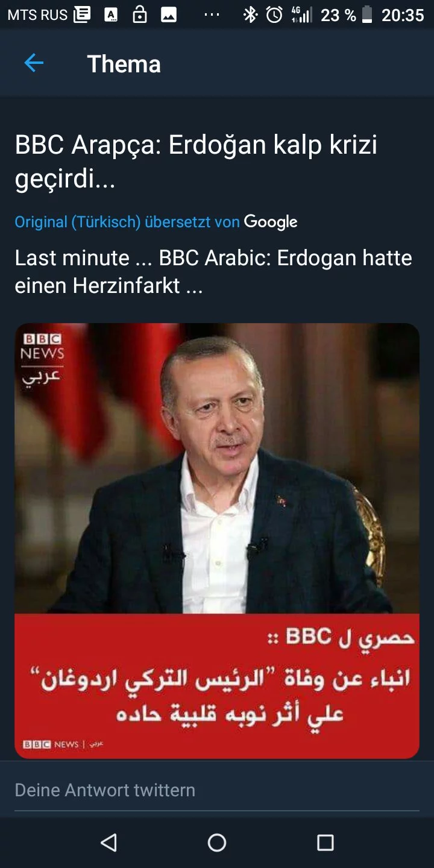Tap the news notification icon
The width and height of the screenshot is (434, 868).
[x=82, y=14]
